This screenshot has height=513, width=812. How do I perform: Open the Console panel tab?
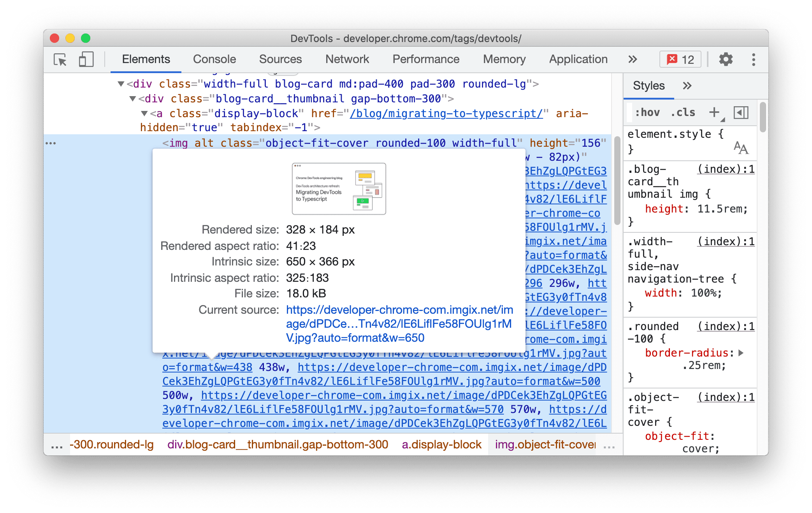point(214,58)
